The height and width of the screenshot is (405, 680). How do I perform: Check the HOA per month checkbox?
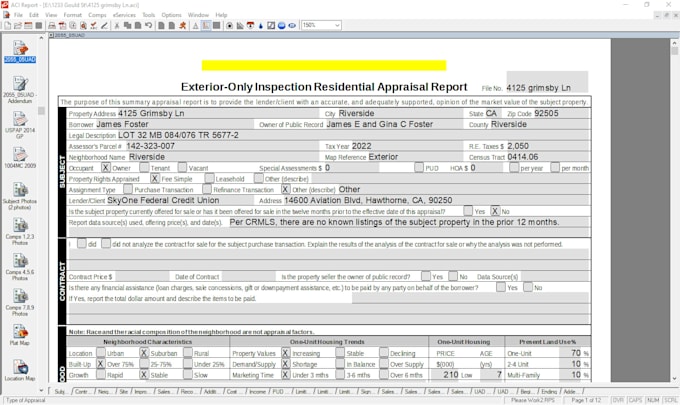click(x=555, y=167)
